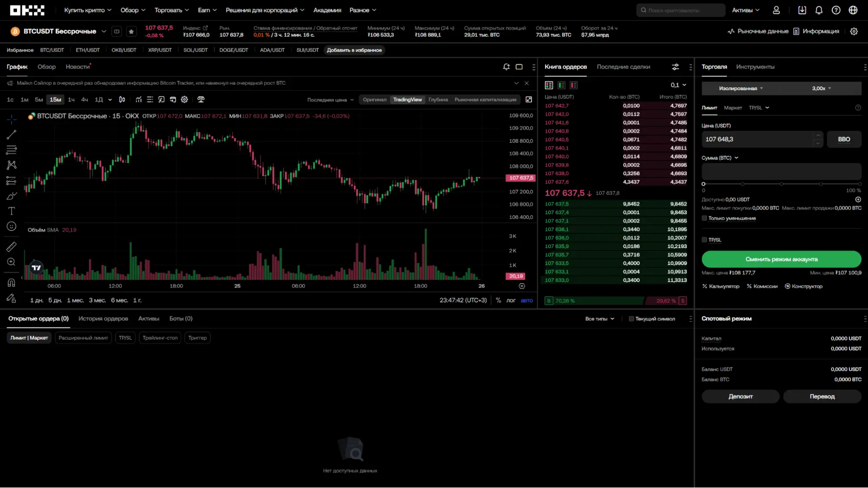Toggle magnet mode on chart sidebar
Image resolution: width=868 pixels, height=488 pixels.
11,283
